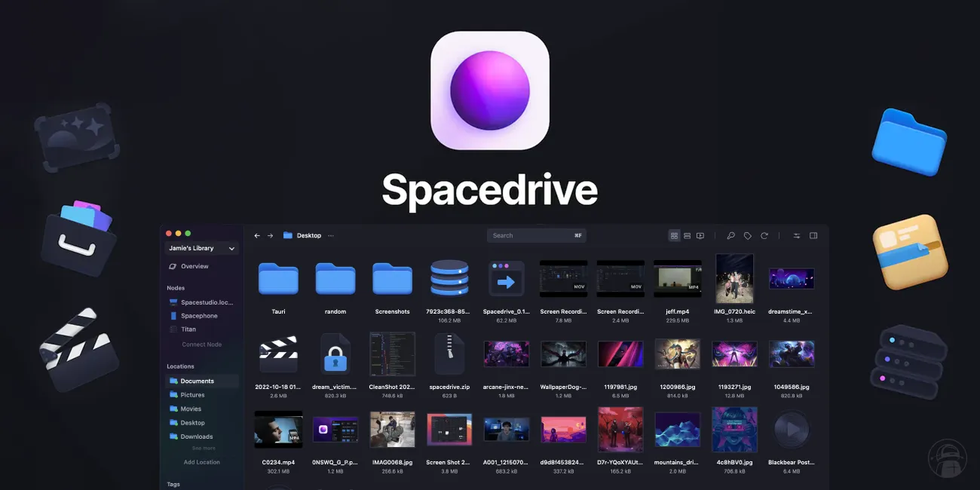980x490 pixels.
Task: Open the tag assign tool
Action: pyautogui.click(x=747, y=235)
